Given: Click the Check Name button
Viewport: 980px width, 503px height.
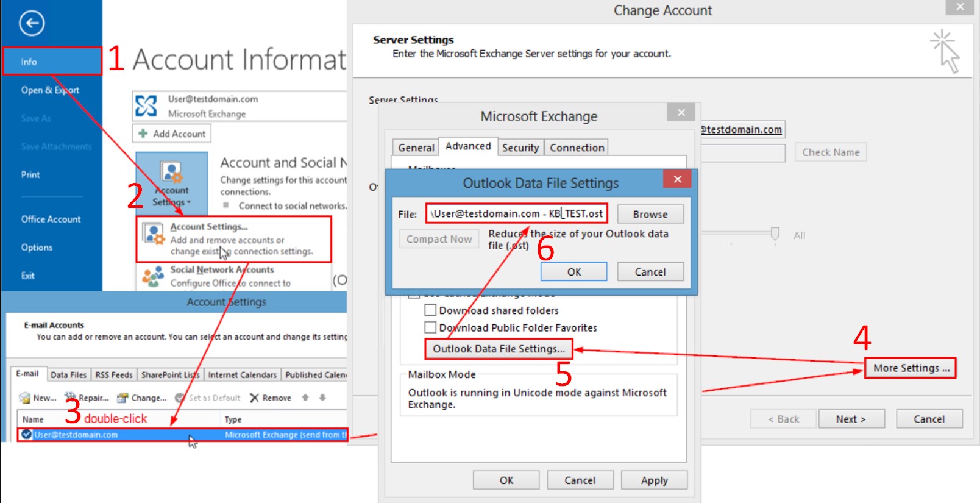Looking at the screenshot, I should pos(831,152).
